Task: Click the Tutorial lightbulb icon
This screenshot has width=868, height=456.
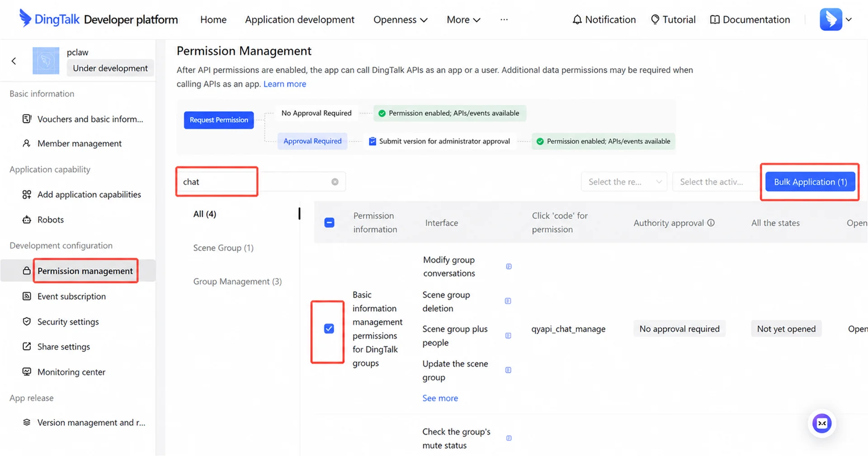Action: (655, 20)
